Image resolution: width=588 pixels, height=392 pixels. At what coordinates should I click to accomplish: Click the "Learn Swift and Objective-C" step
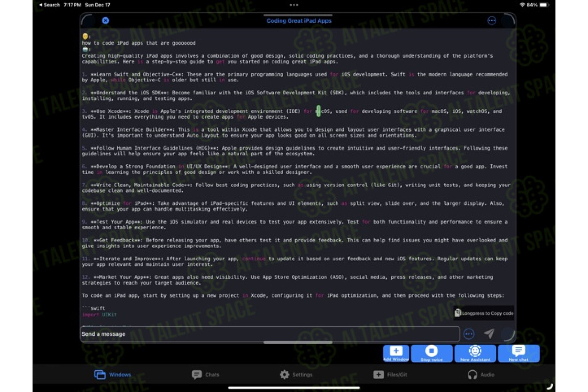point(295,77)
